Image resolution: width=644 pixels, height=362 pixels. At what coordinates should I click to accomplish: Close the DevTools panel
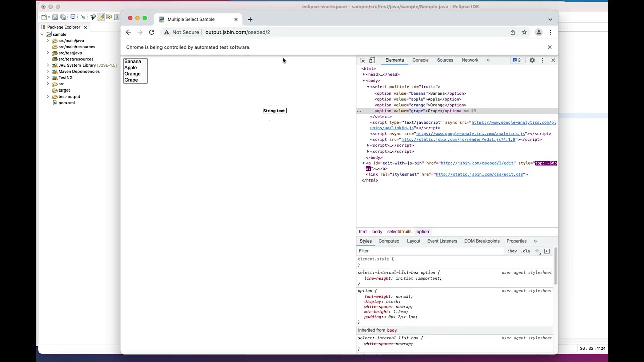coord(553,60)
